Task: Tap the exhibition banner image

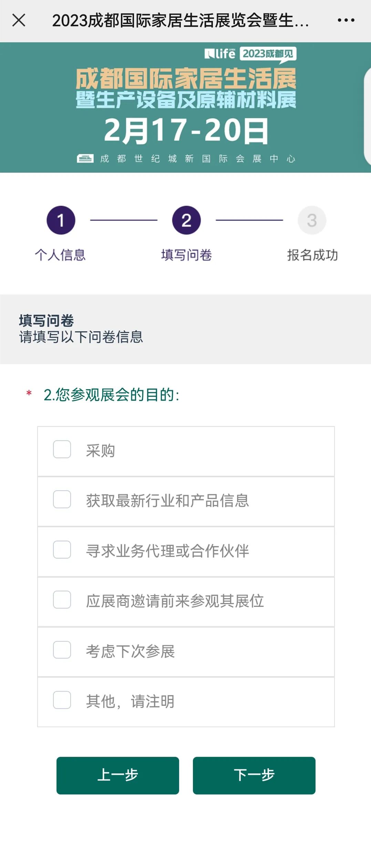Action: pos(185,107)
